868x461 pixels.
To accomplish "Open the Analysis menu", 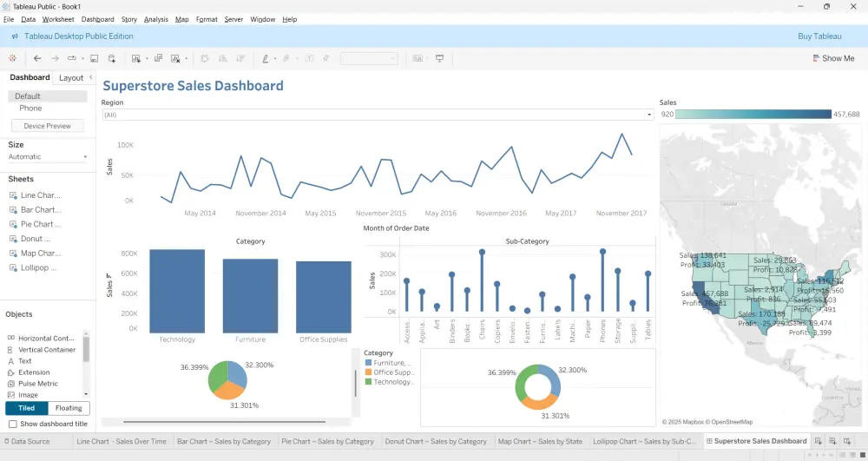I will 156,19.
